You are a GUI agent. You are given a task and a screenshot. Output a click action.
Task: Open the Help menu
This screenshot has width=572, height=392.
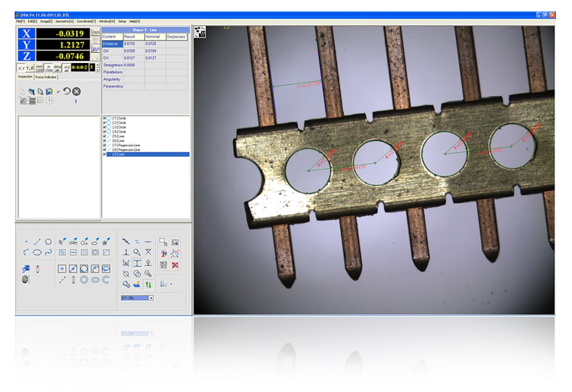click(x=134, y=21)
